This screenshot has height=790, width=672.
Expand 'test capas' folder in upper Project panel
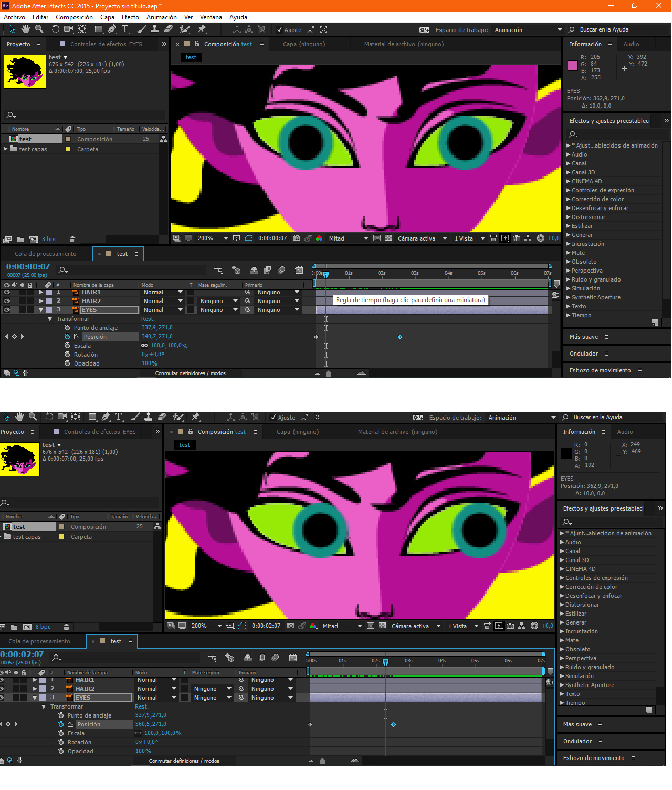[x=6, y=149]
